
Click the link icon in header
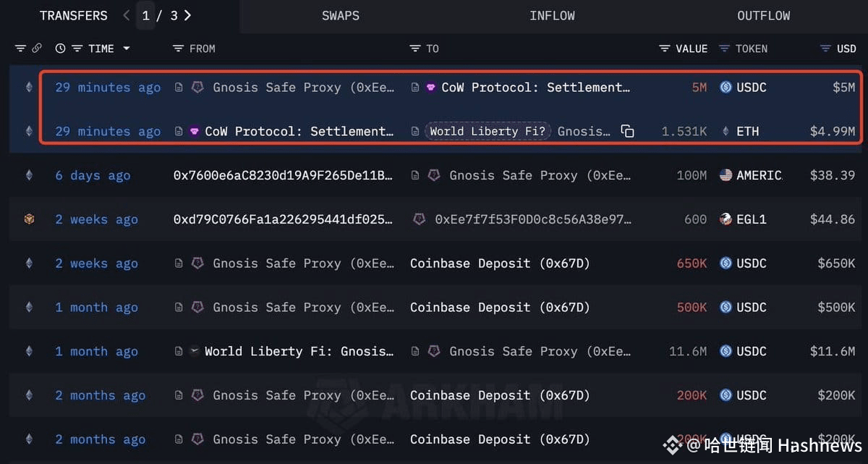tap(37, 48)
